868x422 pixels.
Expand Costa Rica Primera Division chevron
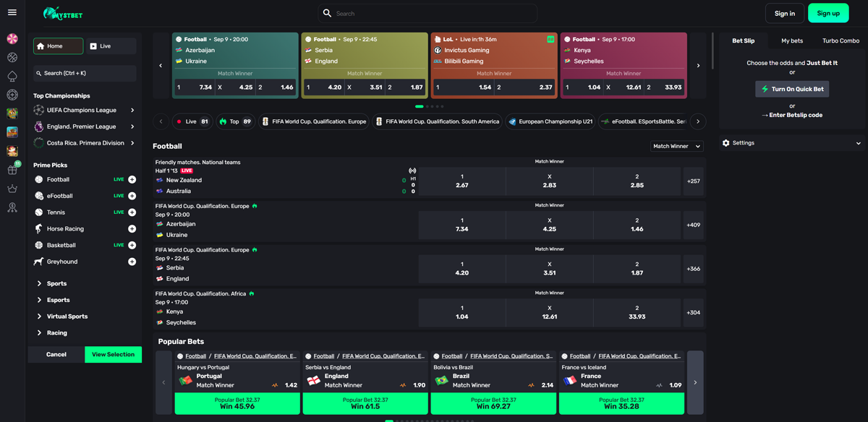pos(132,143)
